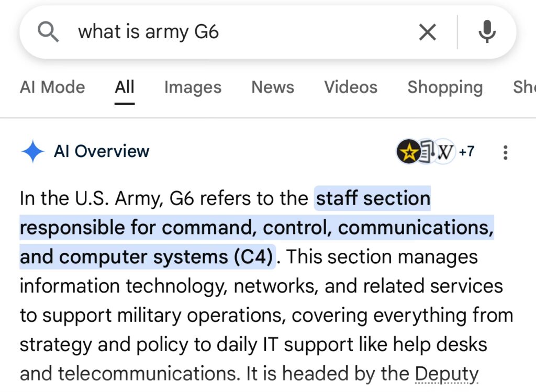Follow the underlined 'Deputy' link
The width and height of the screenshot is (536, 392).
coord(446,374)
